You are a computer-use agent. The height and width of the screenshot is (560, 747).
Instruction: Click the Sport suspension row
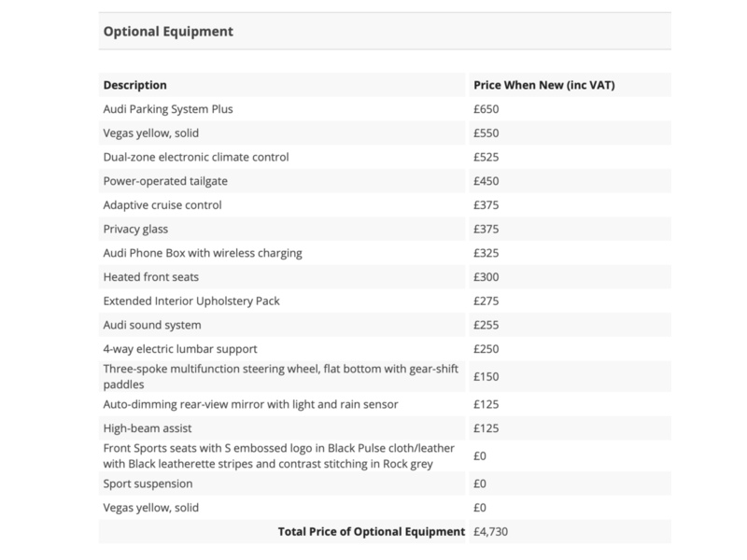(x=148, y=484)
